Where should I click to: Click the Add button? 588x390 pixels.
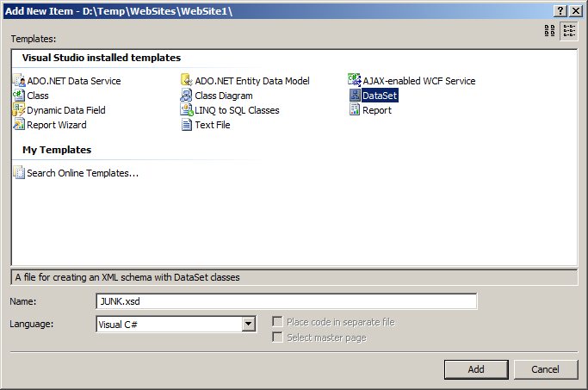click(x=476, y=369)
